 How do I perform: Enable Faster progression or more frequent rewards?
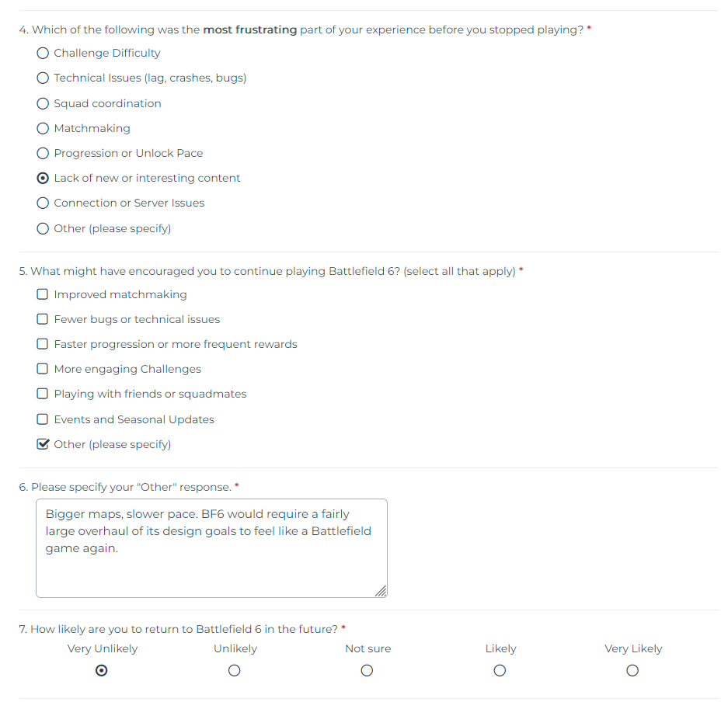43,344
